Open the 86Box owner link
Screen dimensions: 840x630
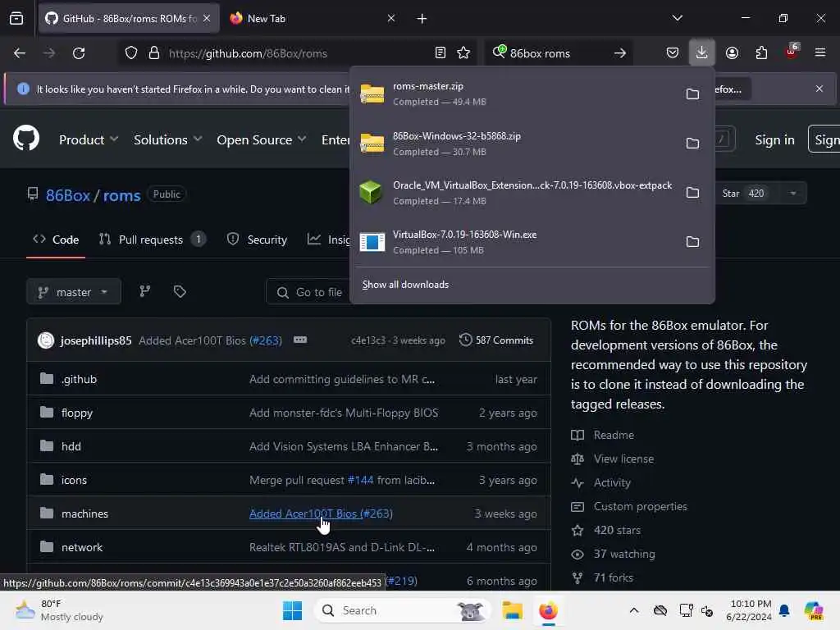coord(68,195)
